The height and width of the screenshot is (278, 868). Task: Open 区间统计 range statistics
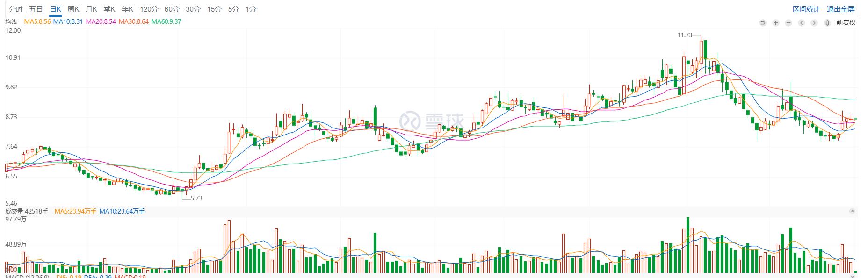[806, 9]
